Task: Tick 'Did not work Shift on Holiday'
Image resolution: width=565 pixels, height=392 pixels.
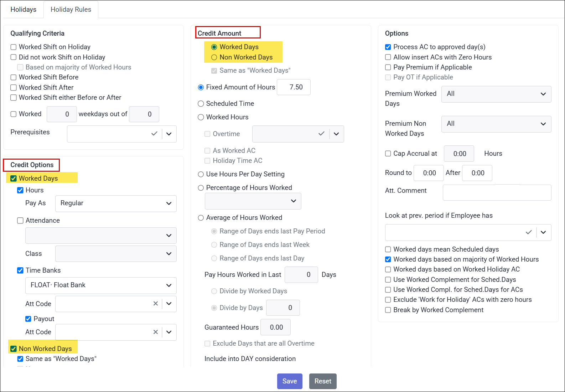Action: (14, 57)
